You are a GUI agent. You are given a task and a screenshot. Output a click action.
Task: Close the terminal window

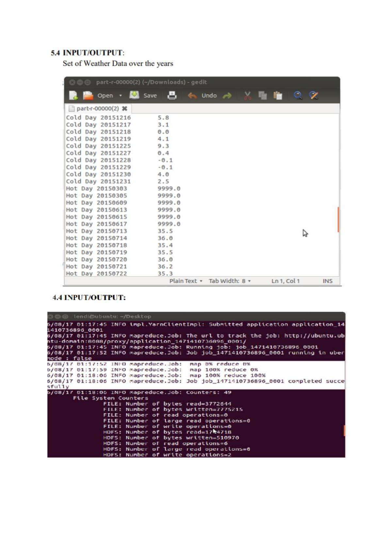[x=51, y=317]
